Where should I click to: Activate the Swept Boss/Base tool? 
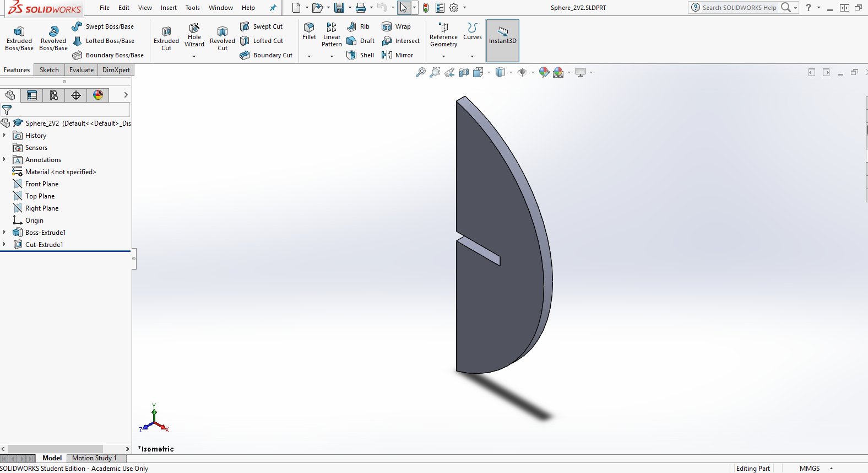(103, 26)
